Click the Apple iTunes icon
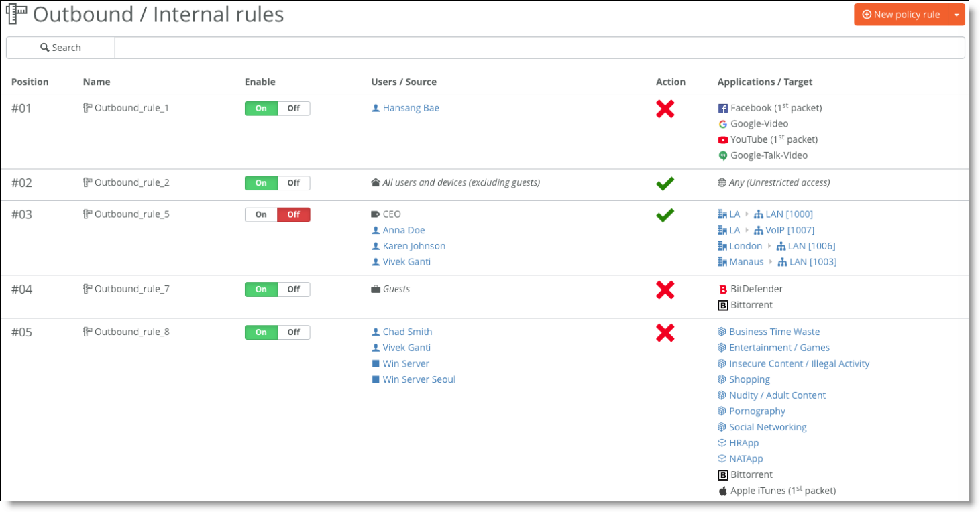Image resolution: width=980 pixels, height=512 pixels. [x=722, y=491]
